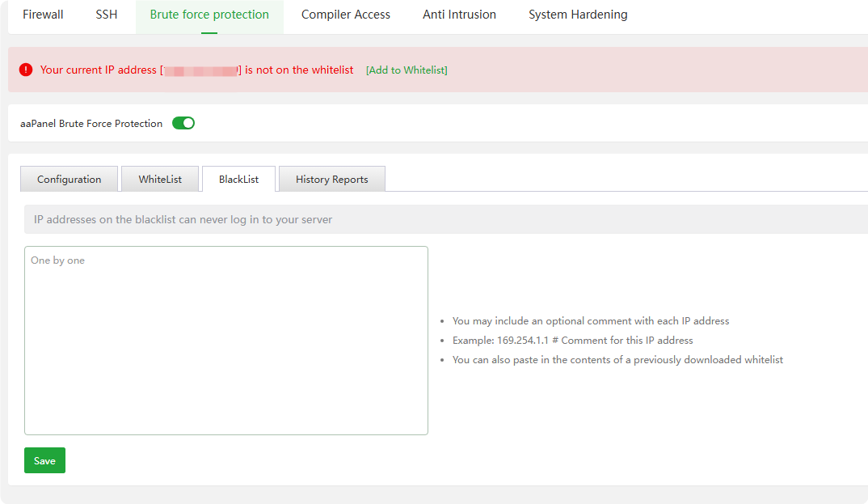View the History Reports sub-tab
868x504 pixels.
click(x=331, y=180)
